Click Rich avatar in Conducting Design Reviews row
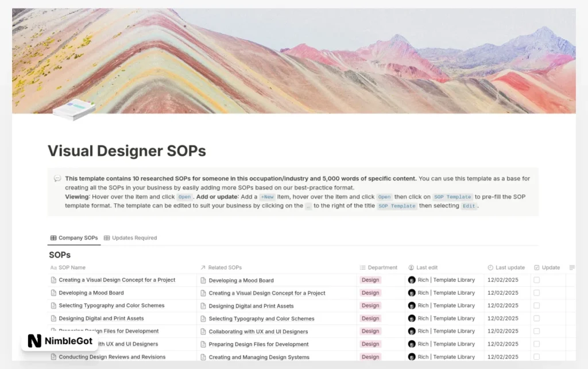 (x=412, y=356)
